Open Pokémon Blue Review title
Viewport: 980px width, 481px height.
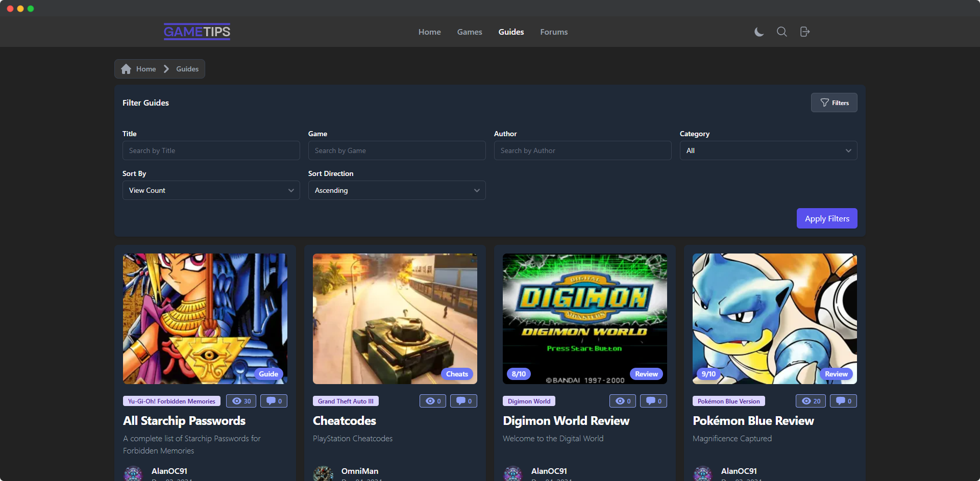(753, 421)
